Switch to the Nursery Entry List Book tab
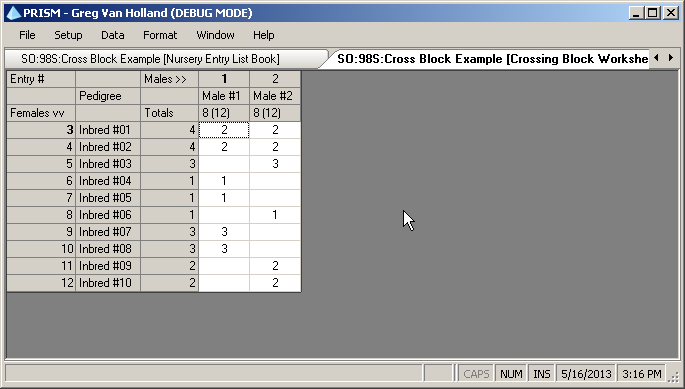 (x=166, y=59)
